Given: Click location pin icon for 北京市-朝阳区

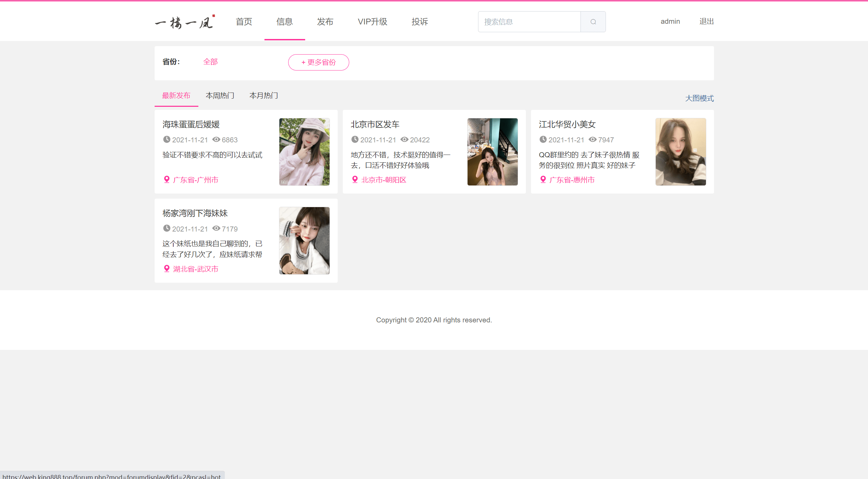Looking at the screenshot, I should [355, 180].
